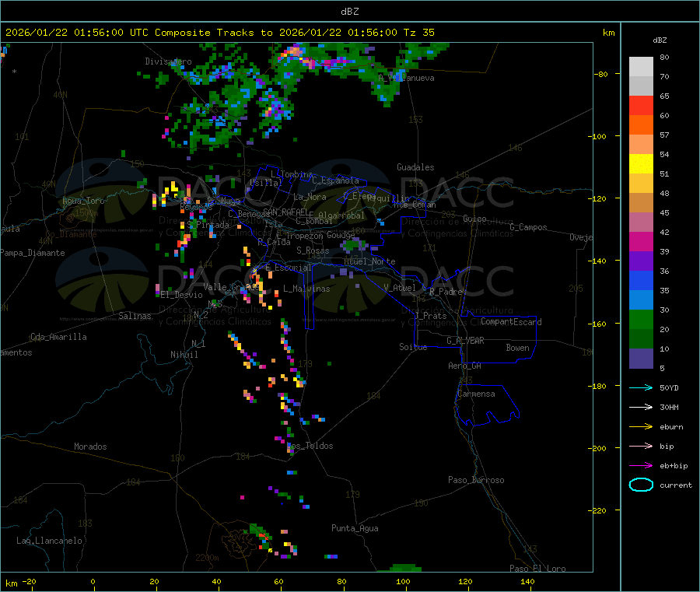Click the cyan current ellipse icon
The width and height of the screenshot is (700, 592).
[x=641, y=485]
